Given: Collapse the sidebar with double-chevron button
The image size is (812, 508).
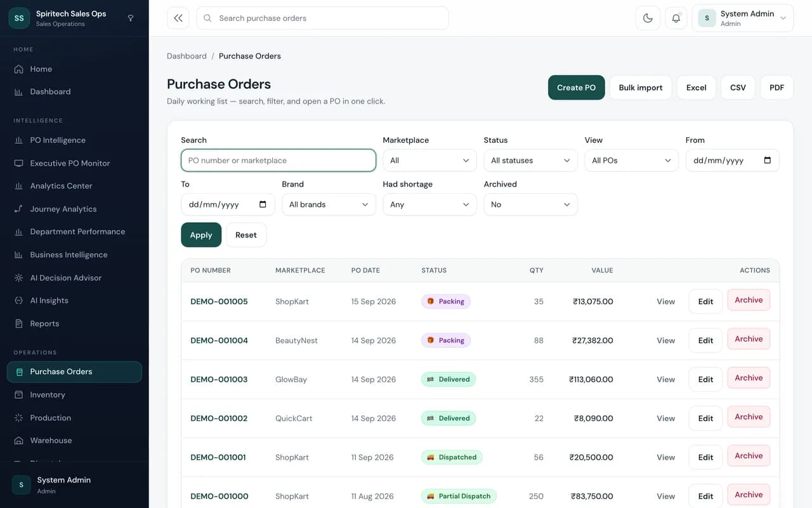Looking at the screenshot, I should (178, 18).
